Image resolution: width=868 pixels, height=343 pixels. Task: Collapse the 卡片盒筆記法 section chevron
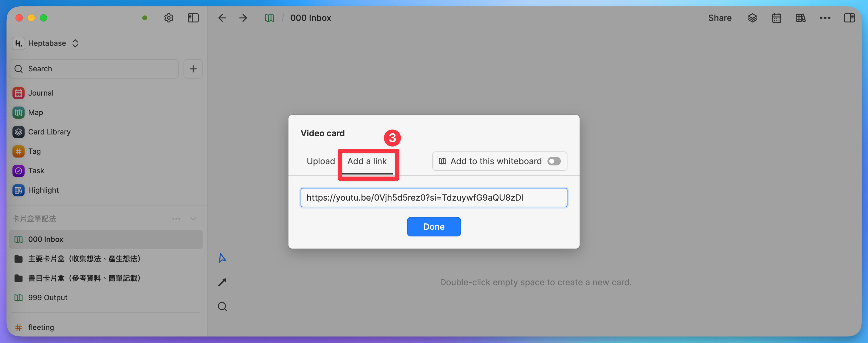pos(193,219)
